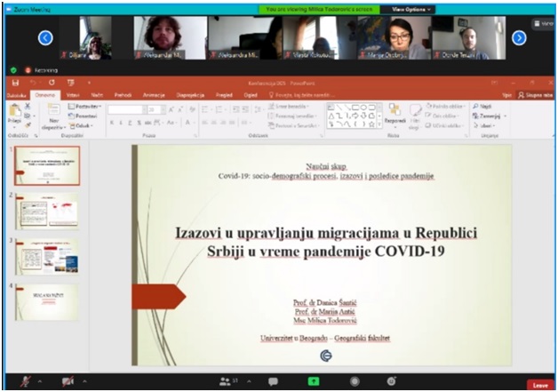Toggle bold text formatting
This screenshot has height=392, width=558.
[112, 122]
